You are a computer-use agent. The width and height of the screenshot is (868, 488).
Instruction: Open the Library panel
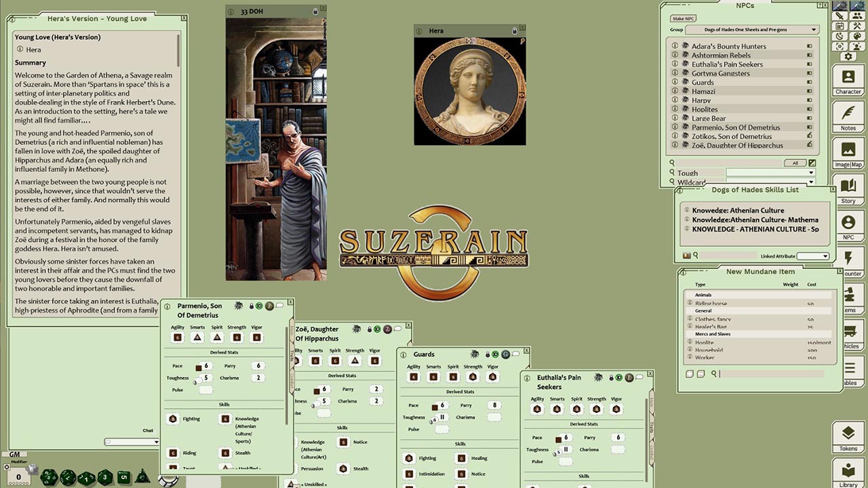click(x=848, y=469)
